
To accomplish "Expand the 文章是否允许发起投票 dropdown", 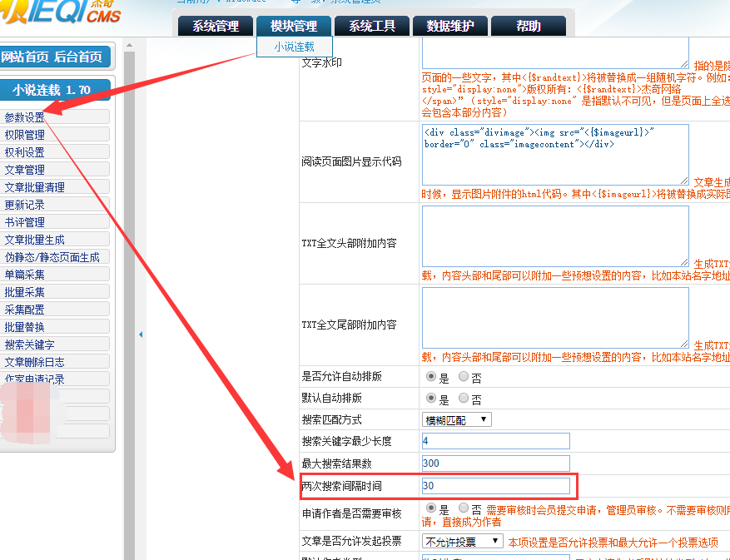I will [462, 542].
